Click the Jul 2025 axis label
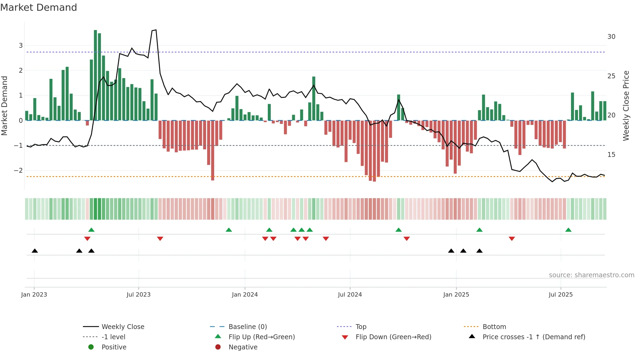644x362 pixels. 561,295
